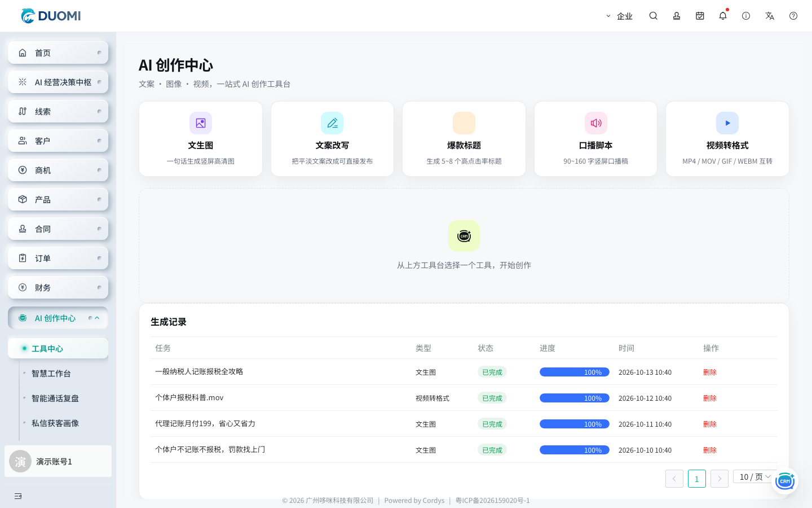This screenshot has height=508, width=812.
Task: Delete the 一般纳税人记账报税全攻略 record
Action: click(710, 373)
